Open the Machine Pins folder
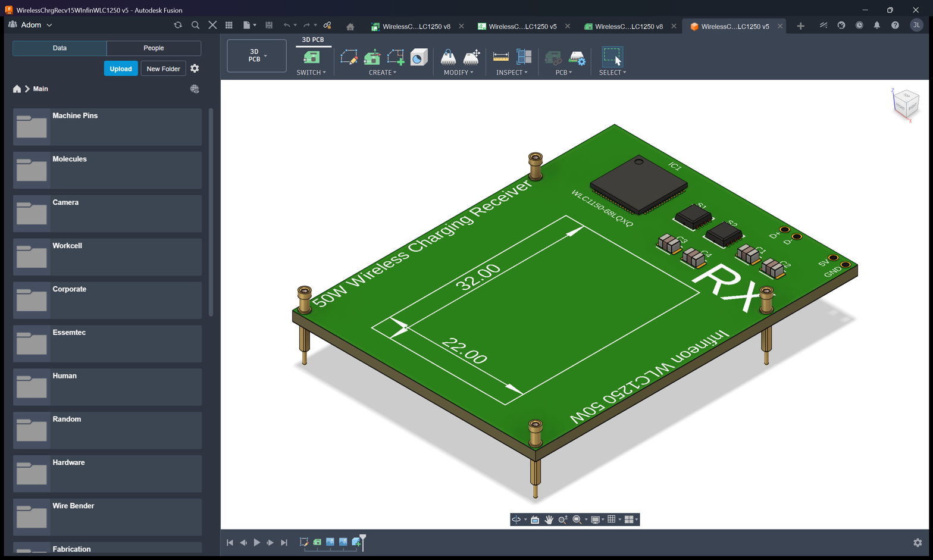The height and width of the screenshot is (560, 933). tap(107, 127)
